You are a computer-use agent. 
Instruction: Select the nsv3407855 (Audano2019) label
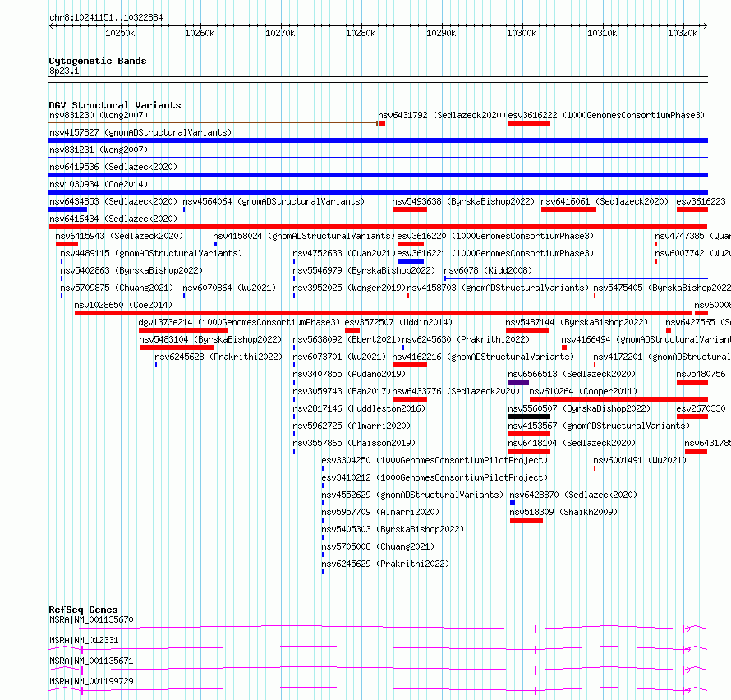[349, 374]
